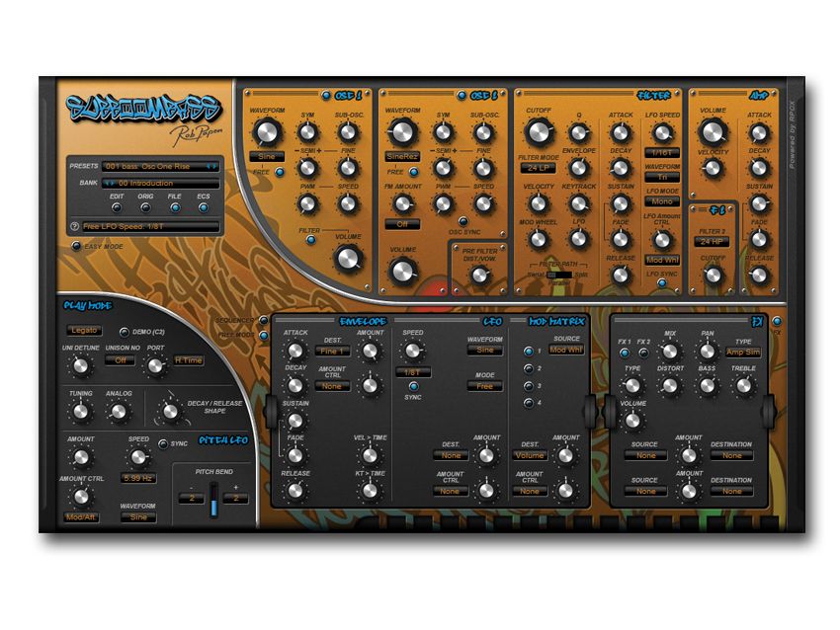Toggle the EDIT button LED

click(x=117, y=207)
